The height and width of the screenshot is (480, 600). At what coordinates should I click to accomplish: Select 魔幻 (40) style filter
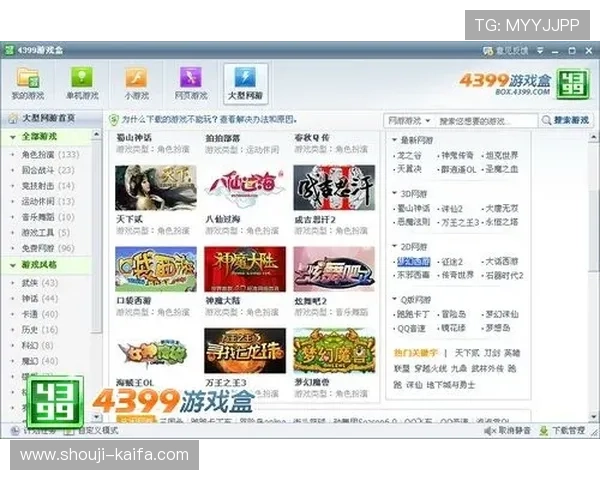click(x=40, y=361)
